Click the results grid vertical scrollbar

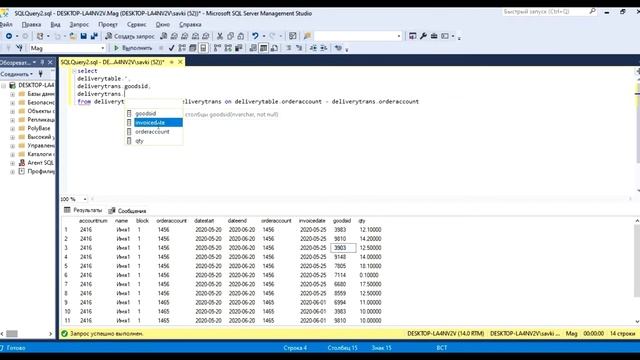click(x=637, y=261)
